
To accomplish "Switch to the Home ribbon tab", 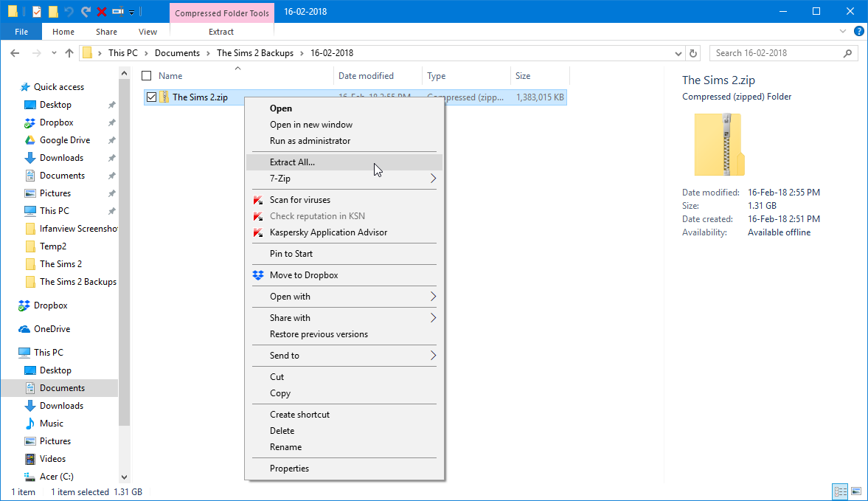I will pos(63,32).
